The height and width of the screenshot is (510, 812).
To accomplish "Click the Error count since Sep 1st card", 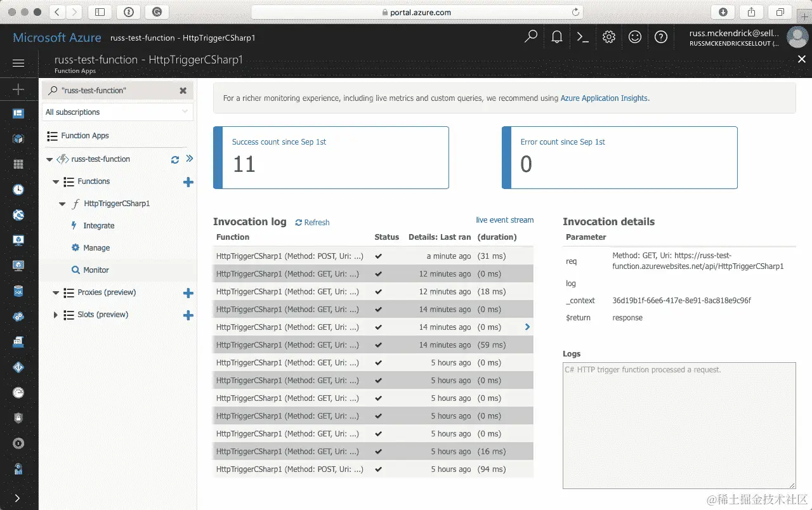I will pyautogui.click(x=620, y=157).
